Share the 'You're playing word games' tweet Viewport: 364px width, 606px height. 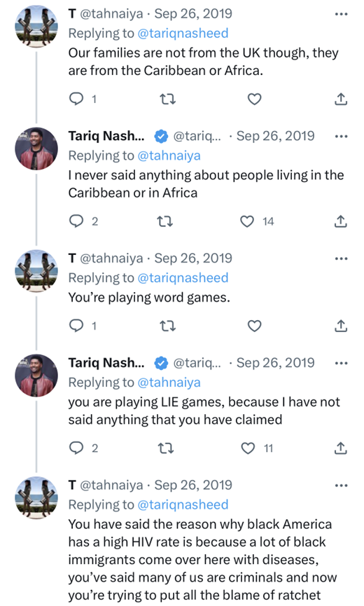(340, 326)
